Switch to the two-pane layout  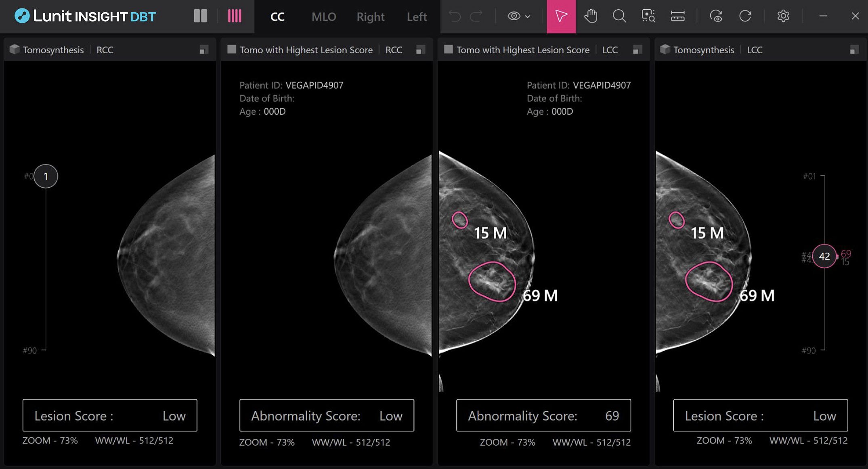(201, 16)
